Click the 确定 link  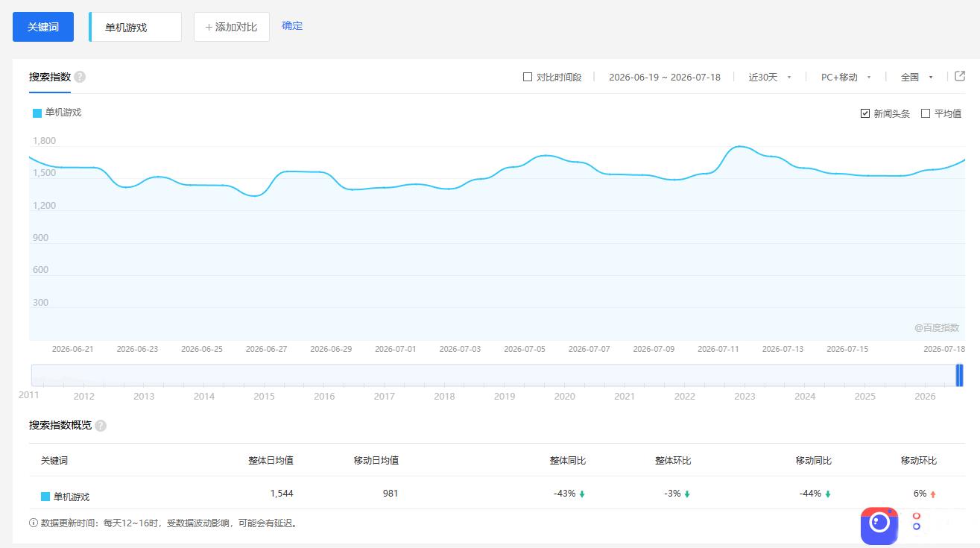point(292,25)
